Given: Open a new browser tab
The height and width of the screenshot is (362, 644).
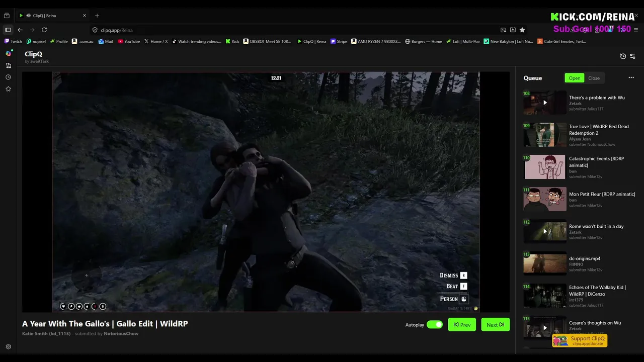Looking at the screenshot, I should (x=97, y=16).
